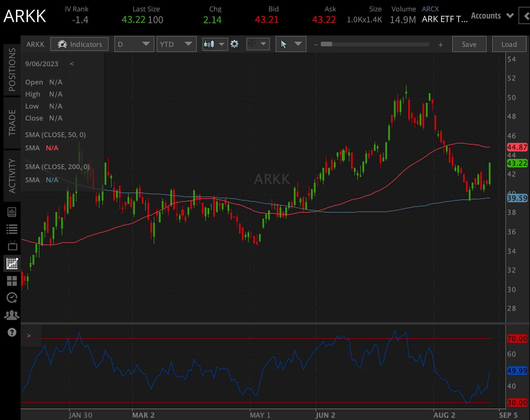Select the SMA (CLOSE, 200, 0) indicator label
Viewport: 530px width, 420px height.
click(x=57, y=167)
